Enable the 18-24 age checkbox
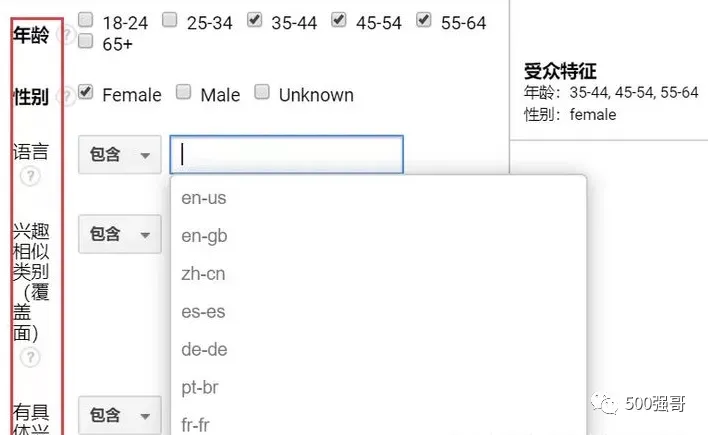The height and width of the screenshot is (435, 708). (87, 20)
